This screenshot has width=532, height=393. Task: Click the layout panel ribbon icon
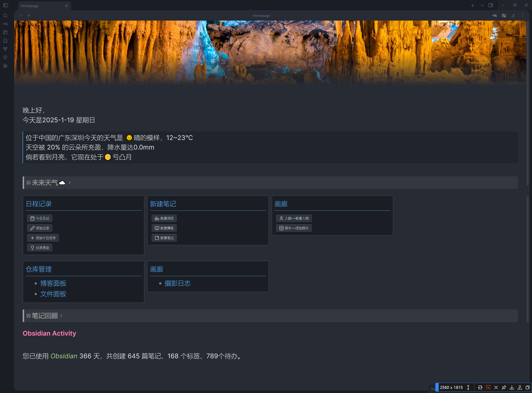pyautogui.click(x=5, y=32)
